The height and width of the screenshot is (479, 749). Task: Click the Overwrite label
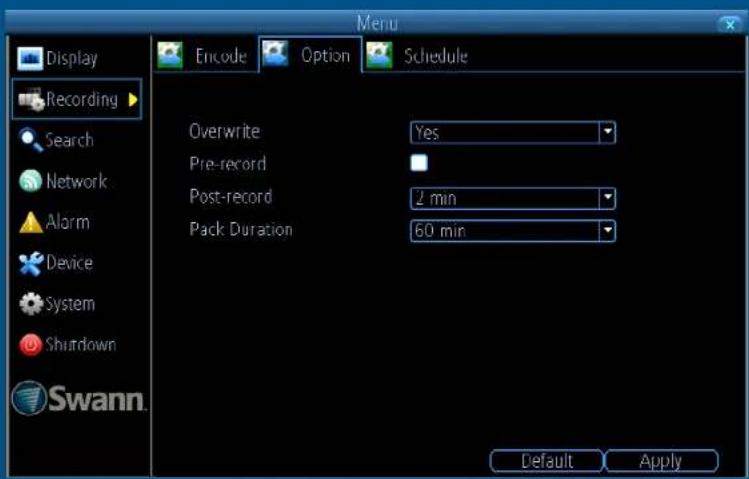[x=225, y=131]
